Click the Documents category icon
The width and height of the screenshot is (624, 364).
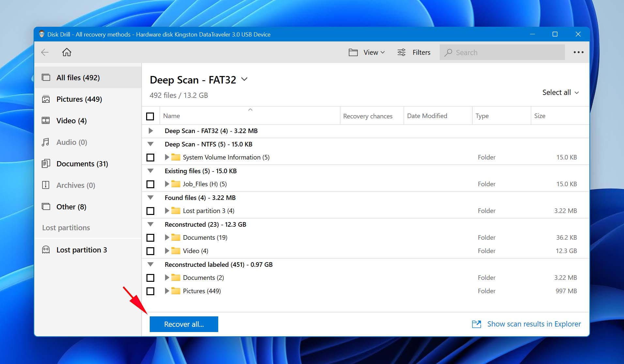[46, 164]
